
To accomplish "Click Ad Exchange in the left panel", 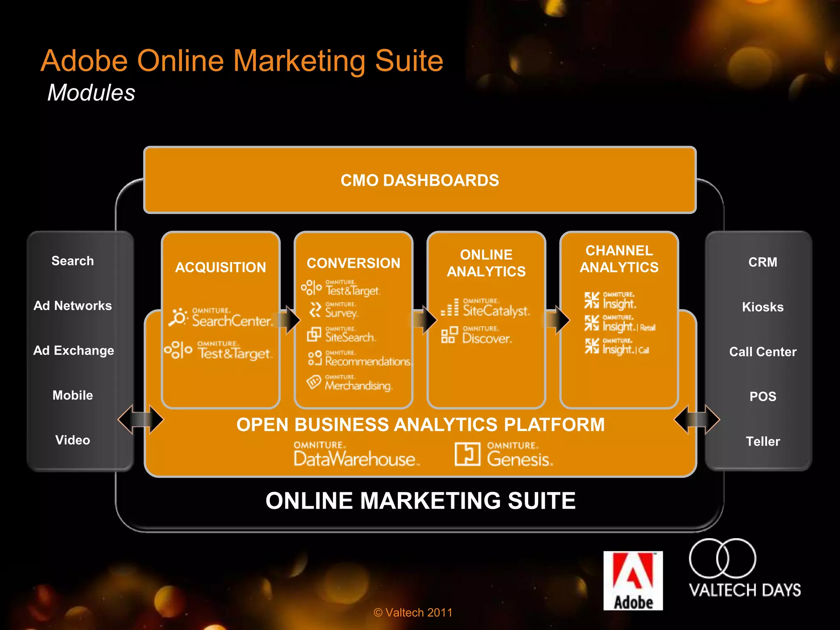I will pyautogui.click(x=74, y=351).
